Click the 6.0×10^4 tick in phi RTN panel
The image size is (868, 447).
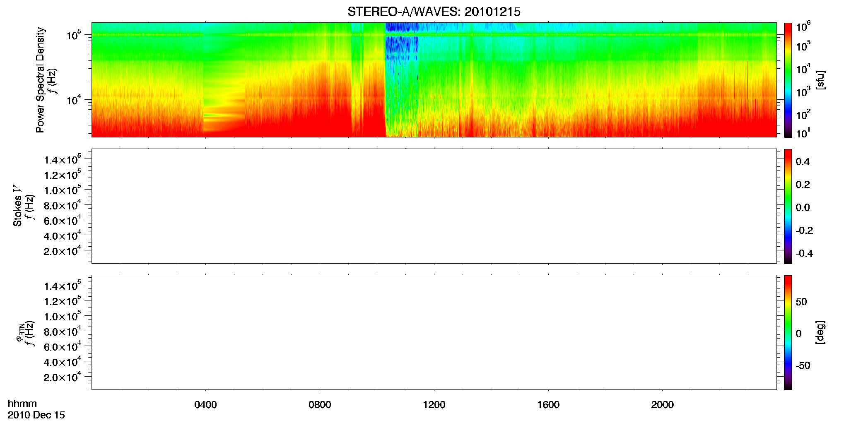point(63,346)
